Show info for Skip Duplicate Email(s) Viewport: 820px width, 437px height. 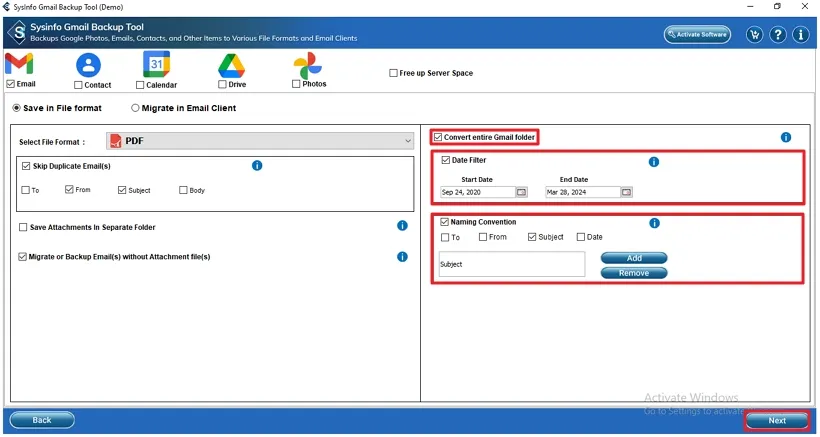click(x=257, y=165)
